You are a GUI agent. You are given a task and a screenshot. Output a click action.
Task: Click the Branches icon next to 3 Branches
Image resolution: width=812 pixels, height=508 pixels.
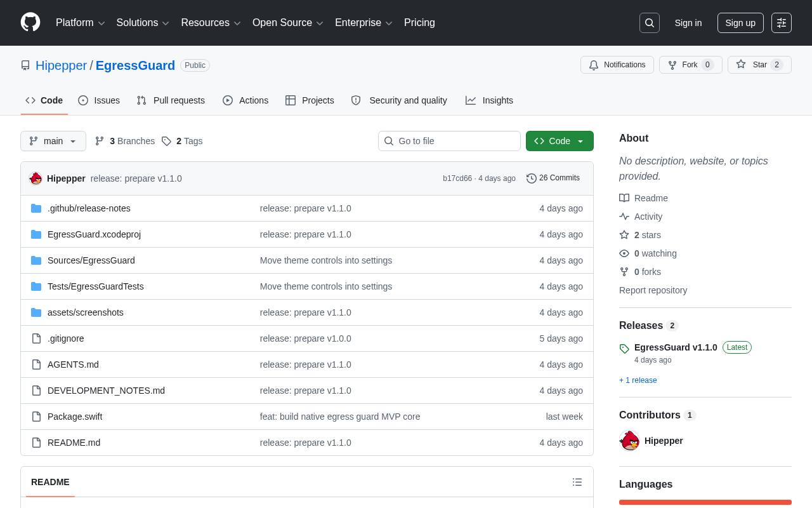tap(100, 141)
